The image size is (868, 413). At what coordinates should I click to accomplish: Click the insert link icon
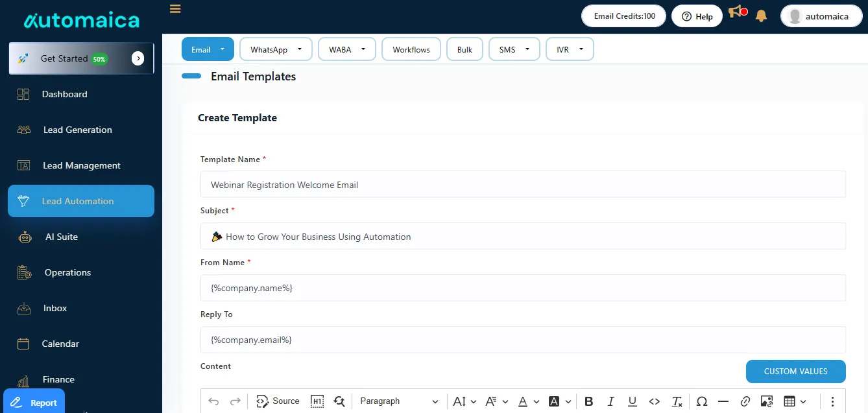coord(745,401)
